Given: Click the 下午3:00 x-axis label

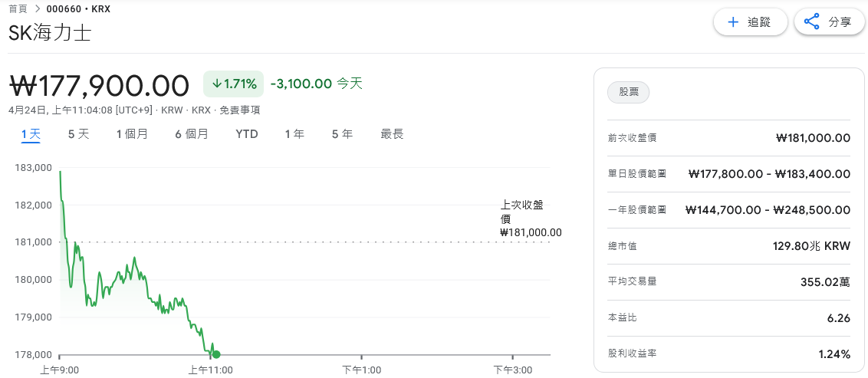Looking at the screenshot, I should click(512, 369).
